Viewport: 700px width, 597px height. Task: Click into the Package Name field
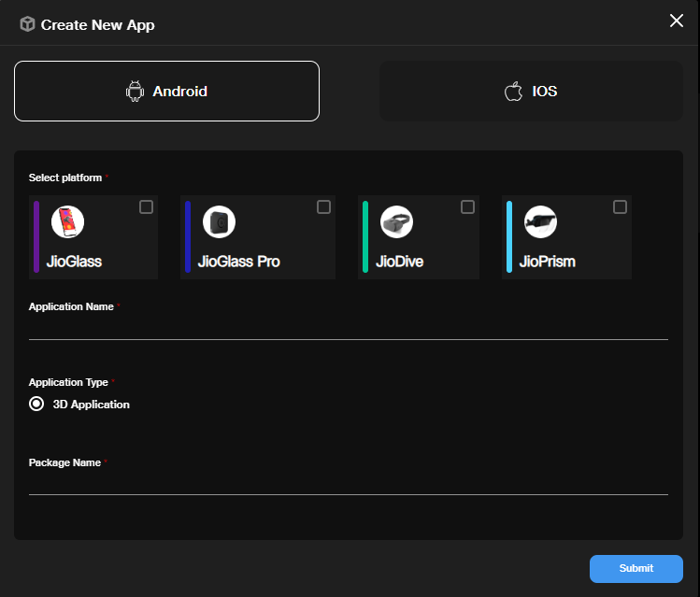point(348,483)
